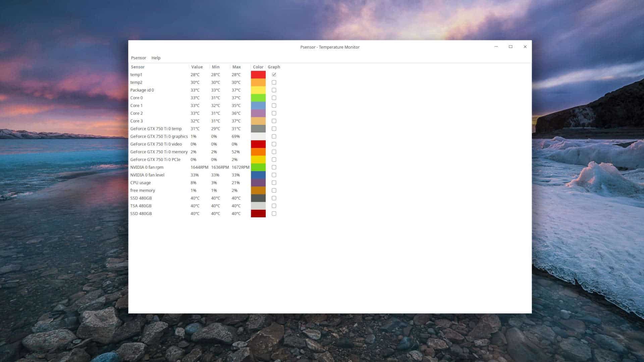This screenshot has height=362, width=644.
Task: Open the Help menu
Action: 156,58
